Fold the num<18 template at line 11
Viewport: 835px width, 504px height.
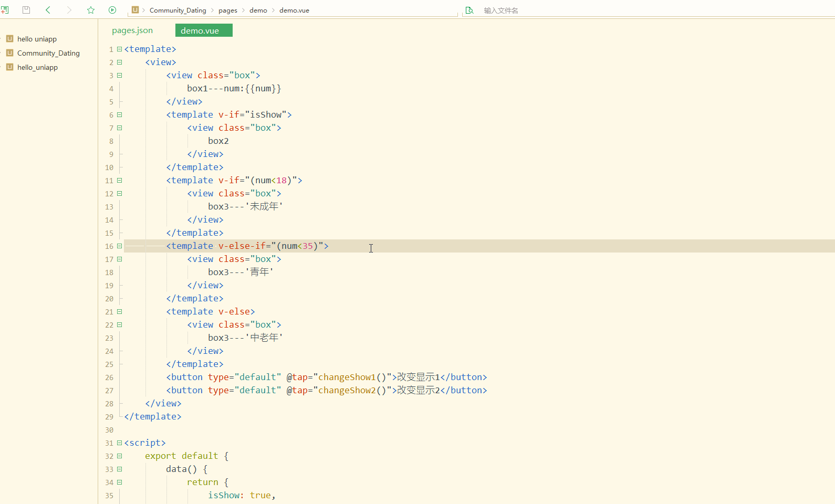119,180
